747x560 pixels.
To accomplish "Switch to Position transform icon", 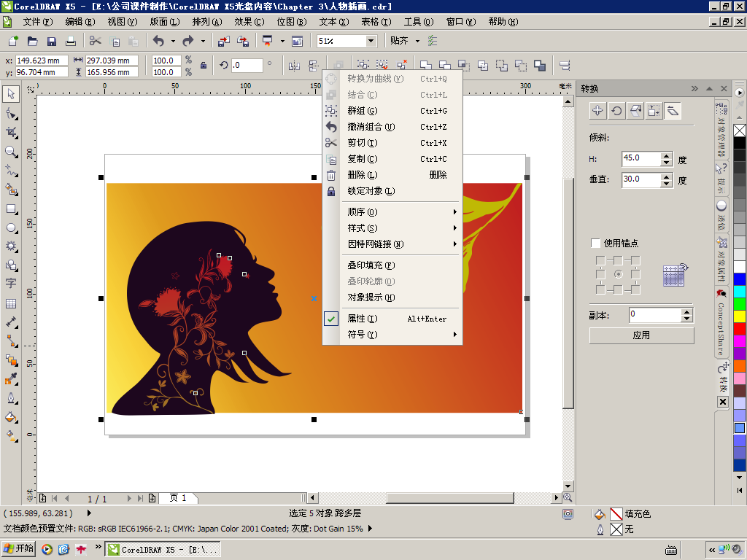I will [597, 111].
